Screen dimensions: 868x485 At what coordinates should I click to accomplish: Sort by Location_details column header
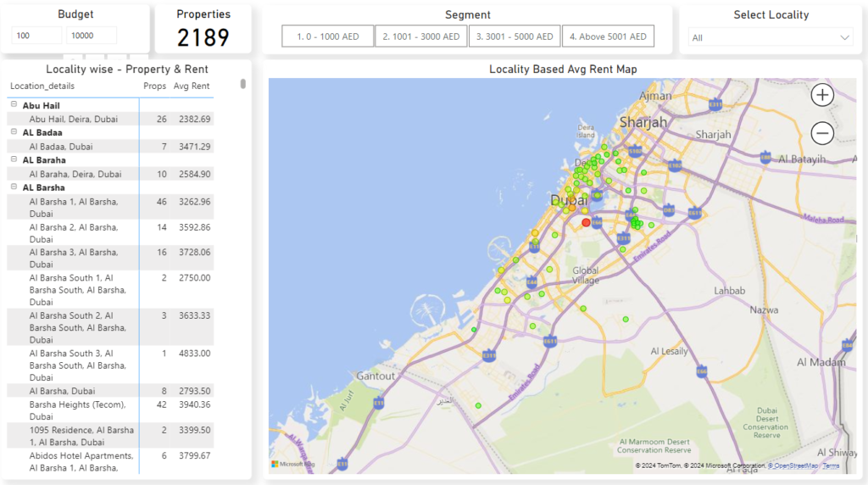[x=42, y=86]
